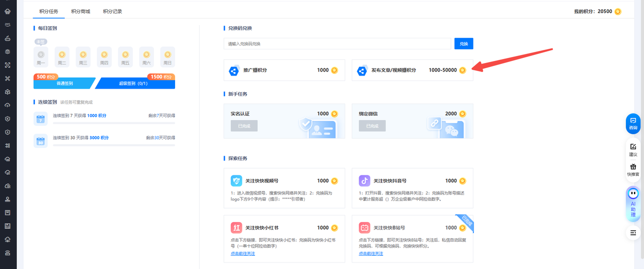Click the stacked layers sidebar icon
The height and width of the screenshot is (269, 644).
tap(8, 51)
